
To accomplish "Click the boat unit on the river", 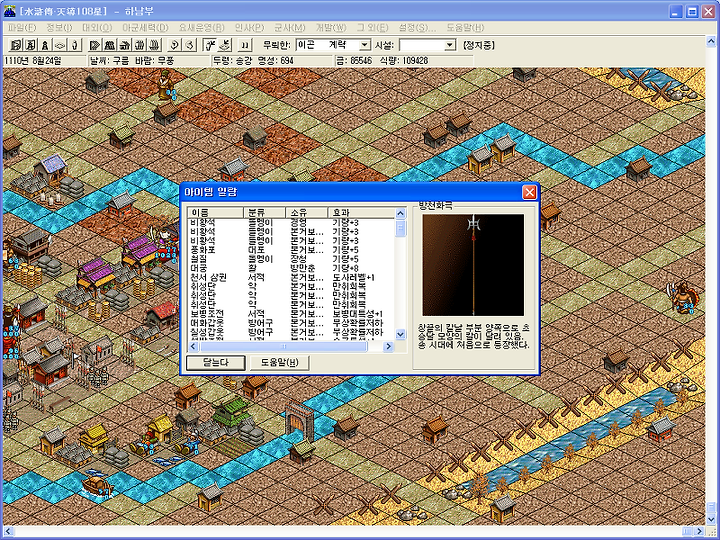I will [97, 485].
